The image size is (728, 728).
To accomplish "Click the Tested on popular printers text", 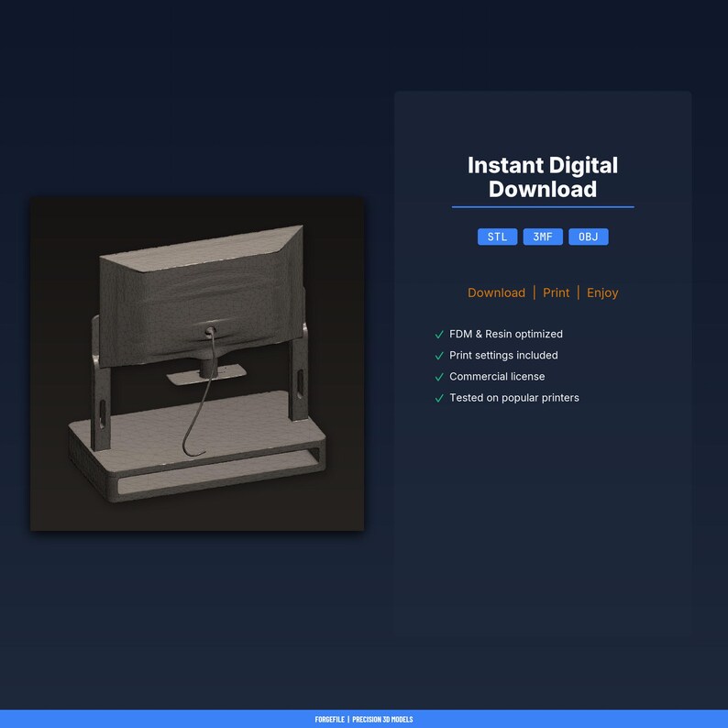I will click(514, 398).
